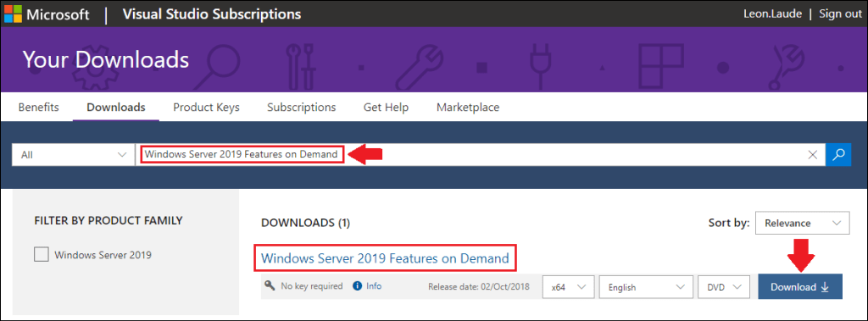868x321 pixels.
Task: Open the All category dropdown
Action: pos(73,155)
